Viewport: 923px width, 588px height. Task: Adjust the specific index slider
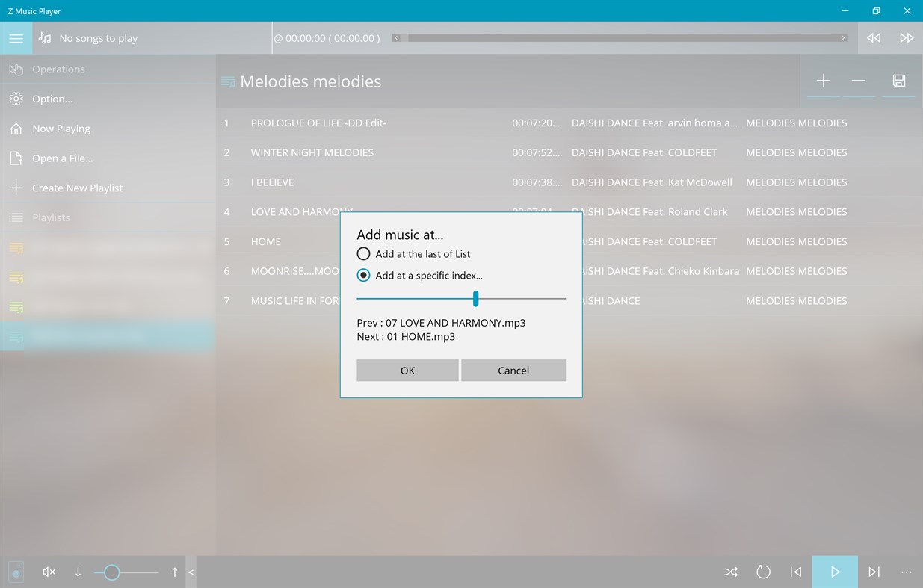475,298
